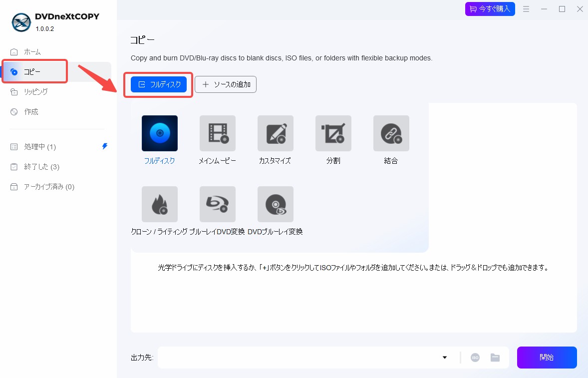Click the 今すぐ購入 purchase button

pyautogui.click(x=490, y=9)
